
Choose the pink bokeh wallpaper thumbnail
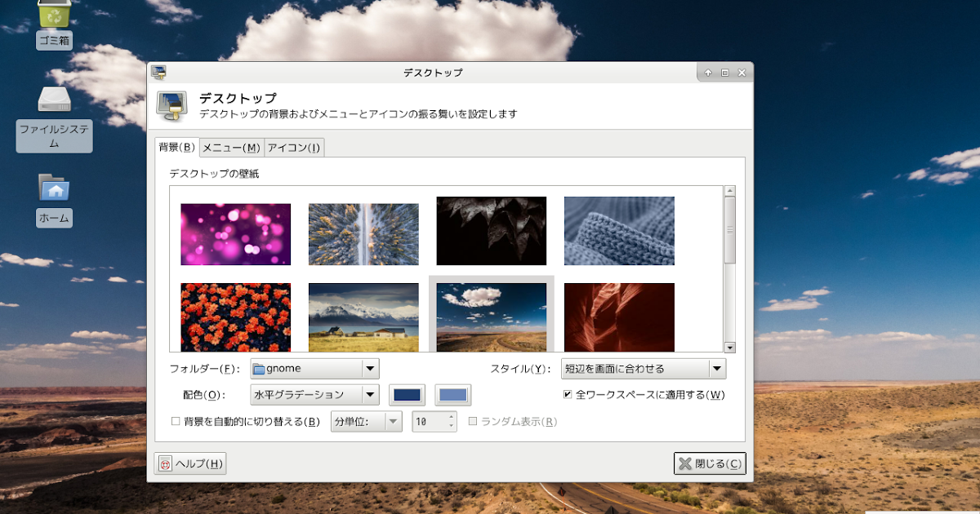click(x=235, y=234)
